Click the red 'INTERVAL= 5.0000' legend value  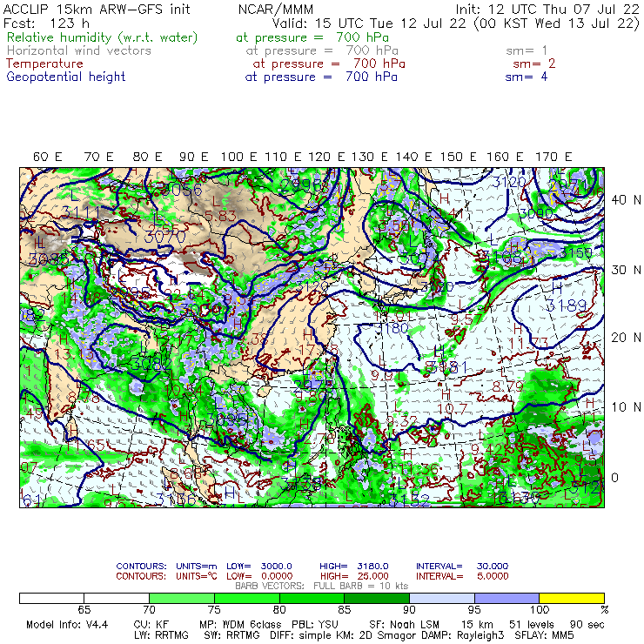point(462,576)
